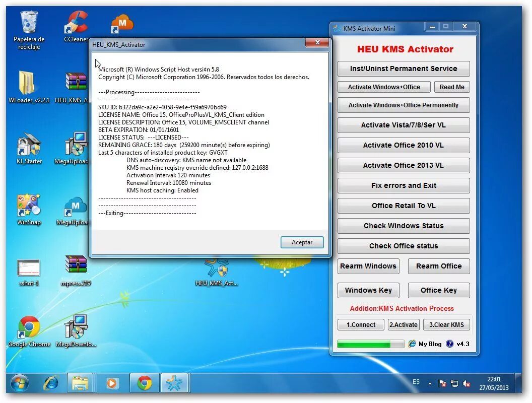Launch Google Chrome from the desktop
Image resolution: width=532 pixels, height=403 pixels.
coord(29,331)
